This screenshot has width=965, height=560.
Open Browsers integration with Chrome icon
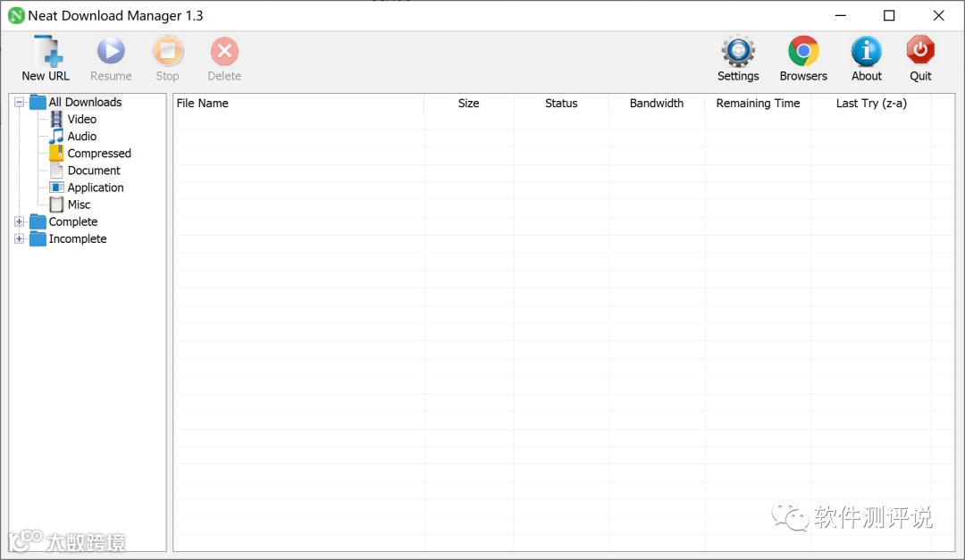pyautogui.click(x=803, y=59)
